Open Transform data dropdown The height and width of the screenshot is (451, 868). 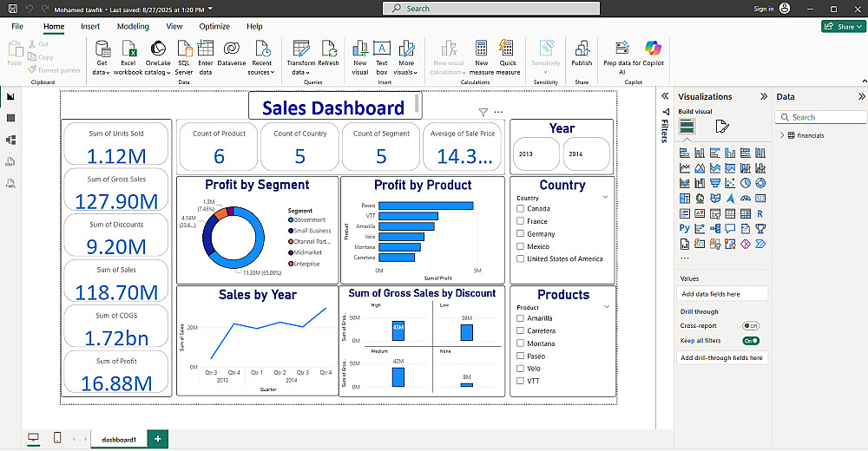pyautogui.click(x=300, y=57)
